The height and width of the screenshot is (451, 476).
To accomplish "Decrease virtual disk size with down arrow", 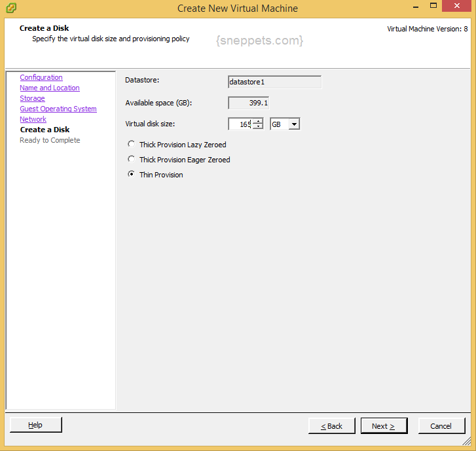I will click(x=258, y=126).
